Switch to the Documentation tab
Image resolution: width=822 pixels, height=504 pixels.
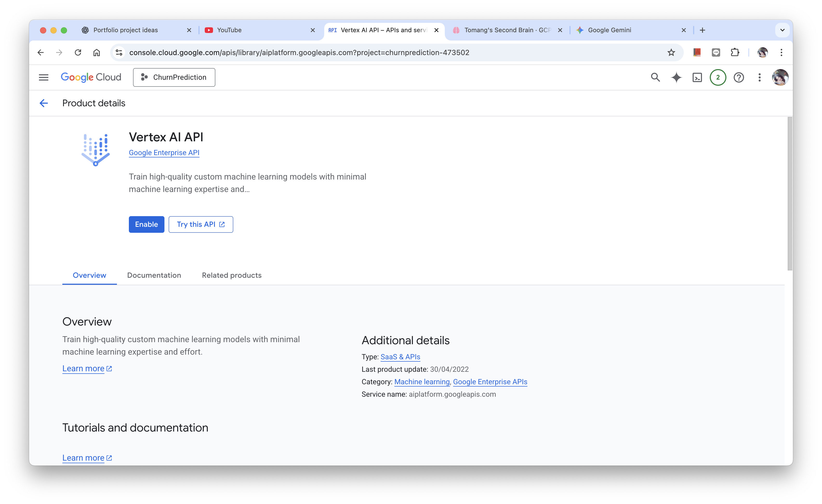click(x=154, y=275)
